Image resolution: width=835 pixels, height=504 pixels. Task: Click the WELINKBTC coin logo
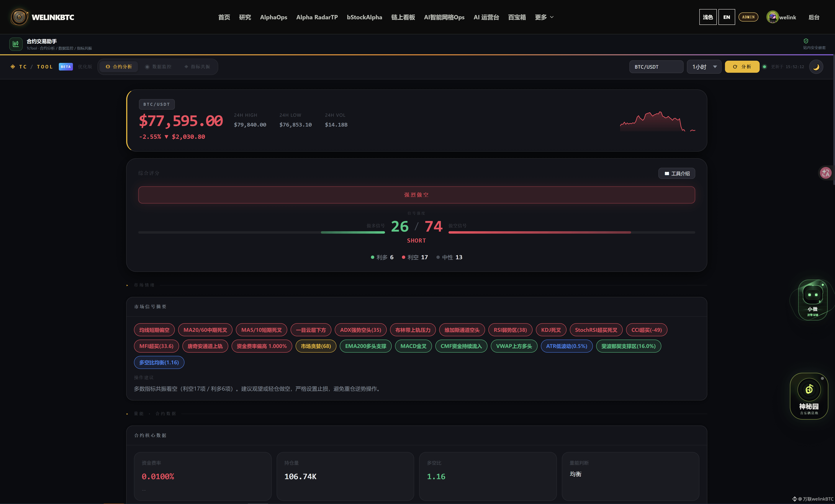pyautogui.click(x=19, y=17)
